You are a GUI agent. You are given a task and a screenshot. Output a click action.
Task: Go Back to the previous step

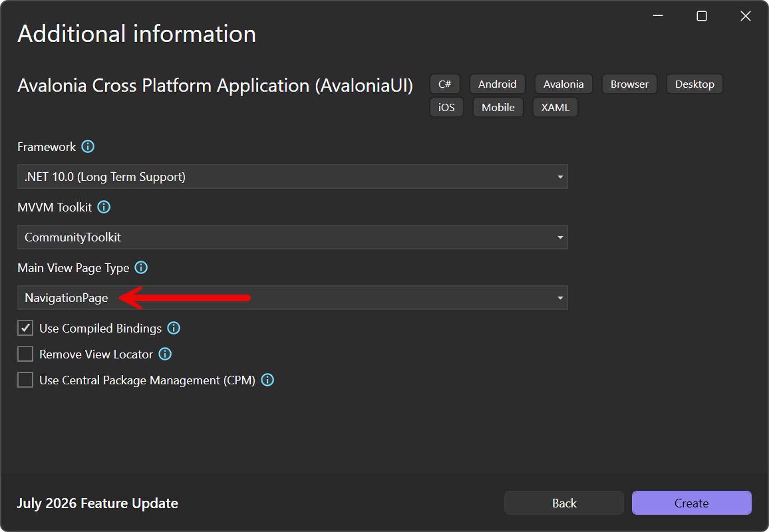pos(564,503)
